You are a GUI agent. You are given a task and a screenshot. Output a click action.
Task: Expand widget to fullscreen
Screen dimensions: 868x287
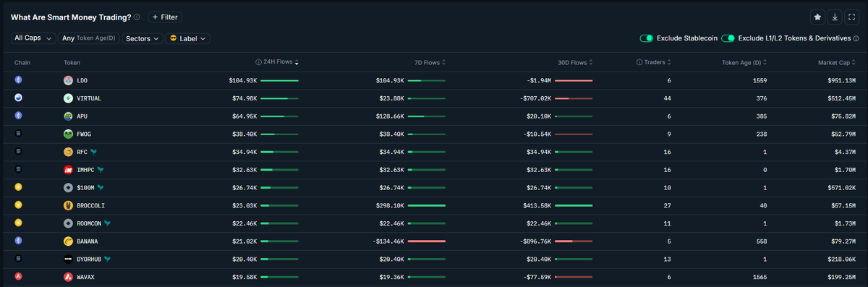coord(852,17)
